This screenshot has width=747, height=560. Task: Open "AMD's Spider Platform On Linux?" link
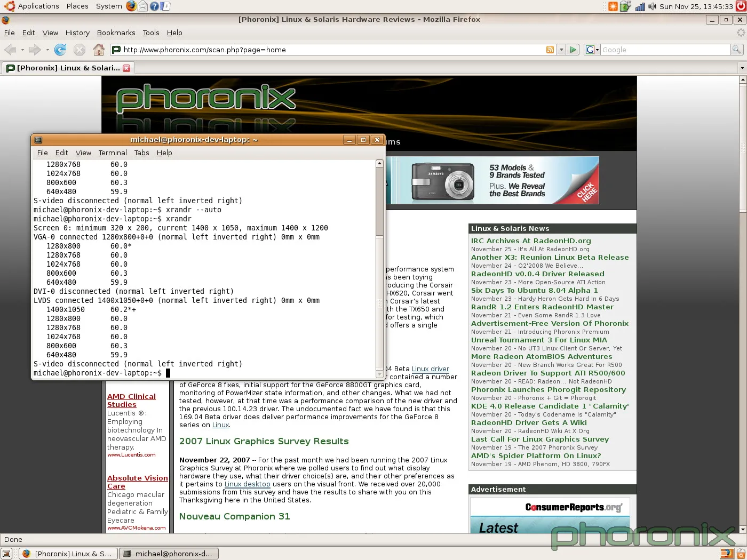pyautogui.click(x=536, y=455)
